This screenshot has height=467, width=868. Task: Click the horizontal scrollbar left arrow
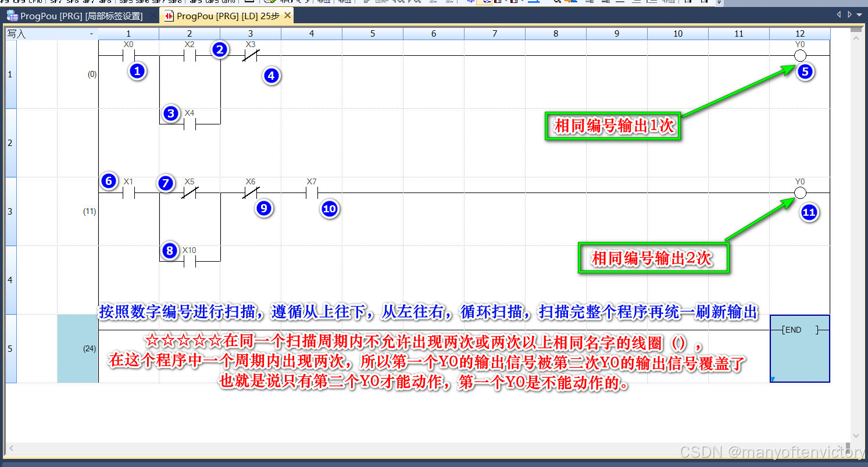(10, 448)
